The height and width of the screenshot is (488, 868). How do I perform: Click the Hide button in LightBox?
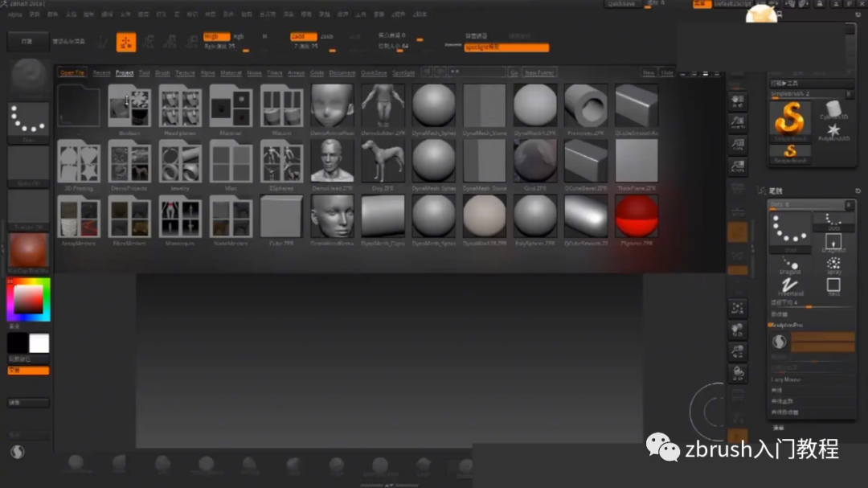(668, 72)
